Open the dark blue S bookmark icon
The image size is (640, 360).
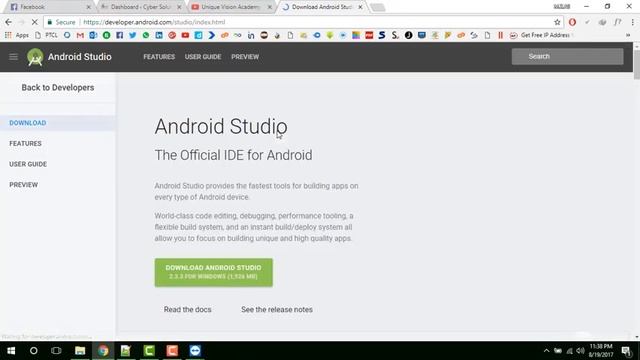(382, 36)
